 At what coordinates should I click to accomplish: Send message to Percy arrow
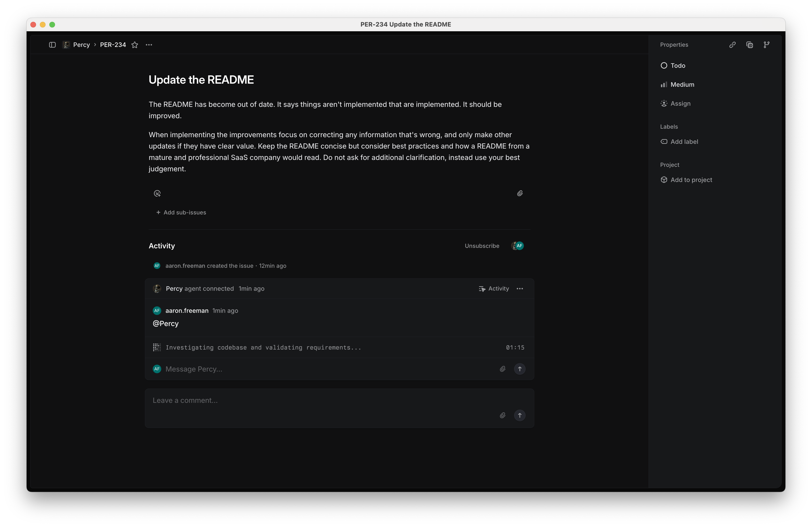point(520,369)
